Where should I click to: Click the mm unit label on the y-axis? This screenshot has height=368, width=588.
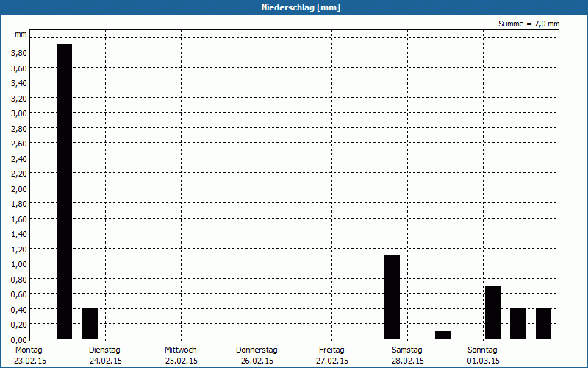pos(21,34)
